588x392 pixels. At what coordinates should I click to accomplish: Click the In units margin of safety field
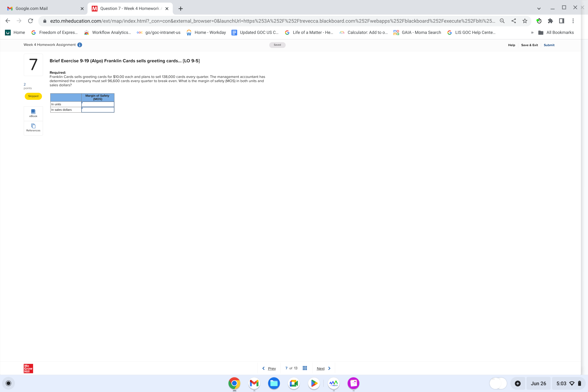(x=97, y=104)
